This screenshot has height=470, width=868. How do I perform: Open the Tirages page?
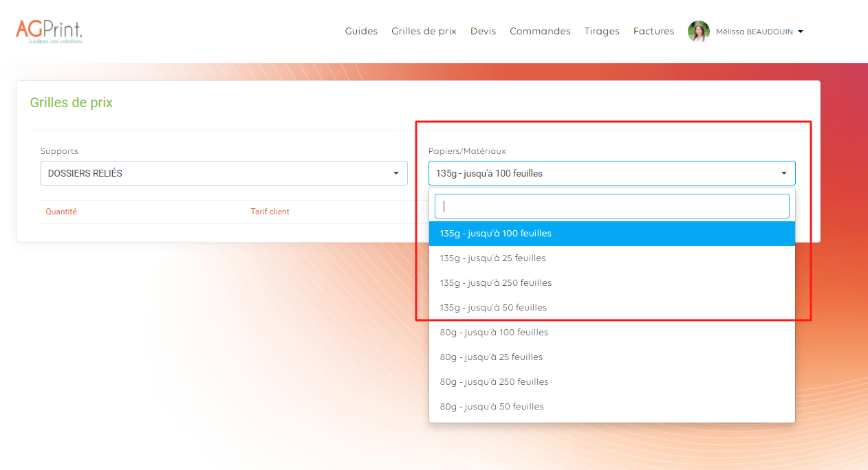tap(602, 32)
